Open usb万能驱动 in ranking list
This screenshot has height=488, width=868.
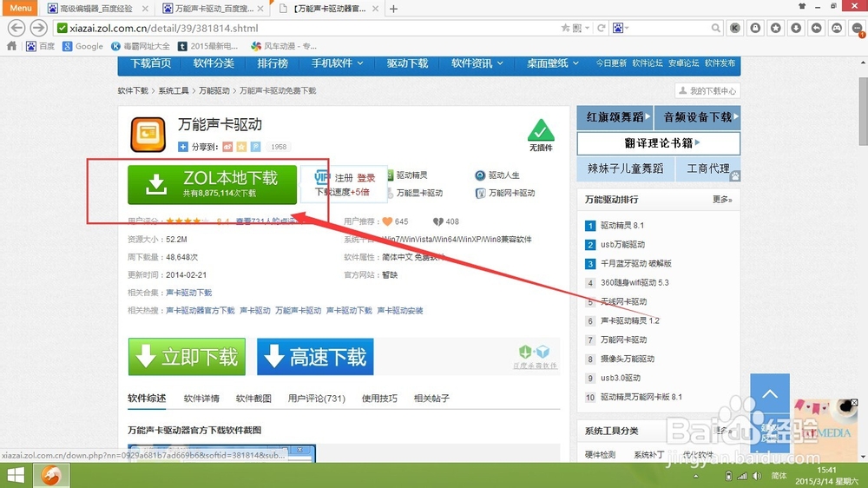[622, 244]
